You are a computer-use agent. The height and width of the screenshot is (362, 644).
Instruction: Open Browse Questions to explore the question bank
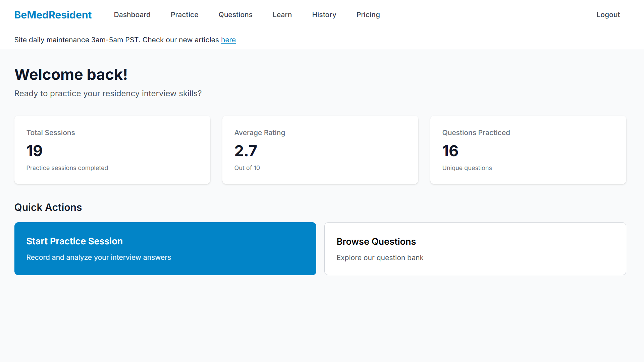tap(475, 248)
